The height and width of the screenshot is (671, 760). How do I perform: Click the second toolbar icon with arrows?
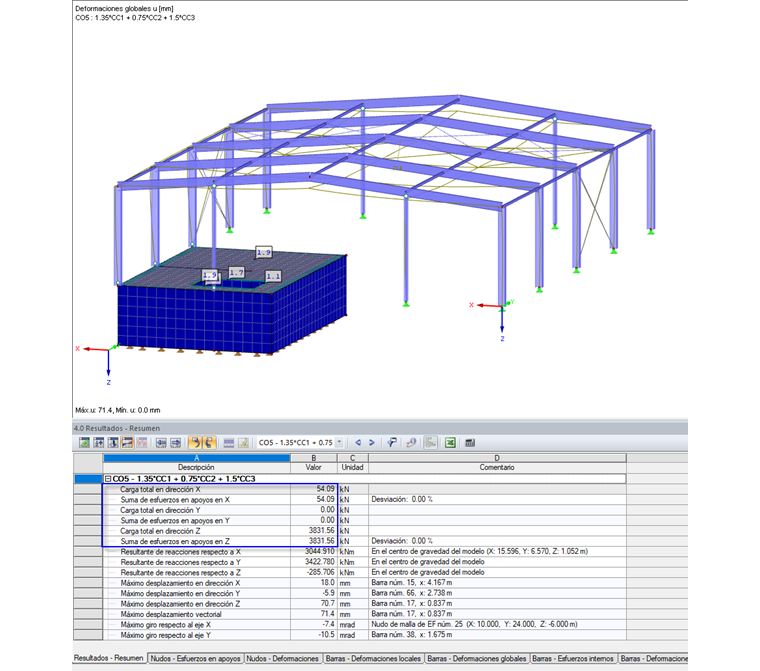click(99, 442)
